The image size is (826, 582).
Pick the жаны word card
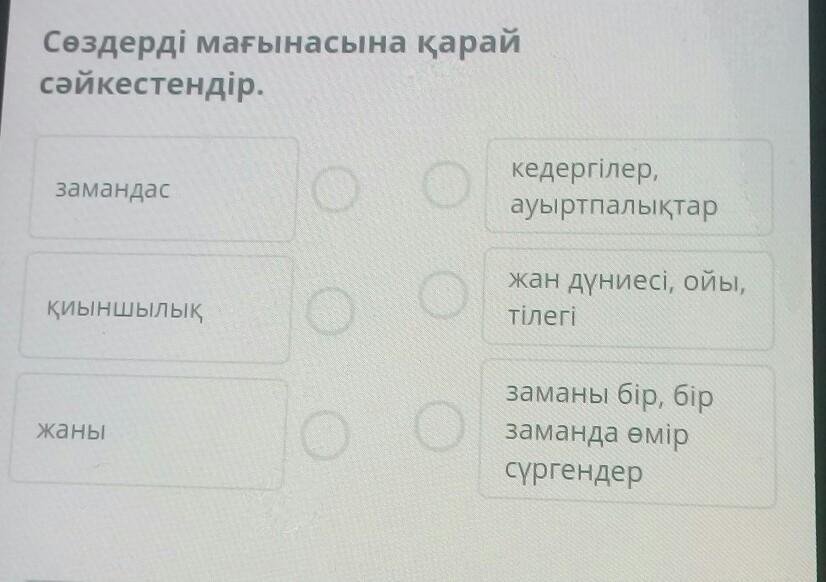pyautogui.click(x=148, y=433)
